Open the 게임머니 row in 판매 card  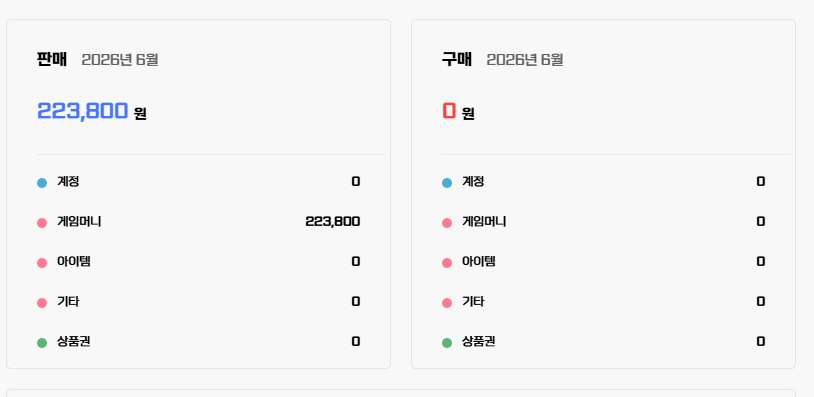[x=198, y=222]
